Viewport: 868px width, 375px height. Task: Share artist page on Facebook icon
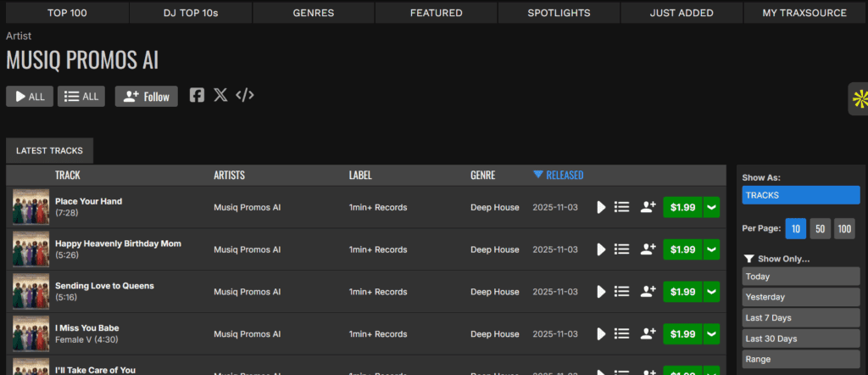[x=197, y=95]
